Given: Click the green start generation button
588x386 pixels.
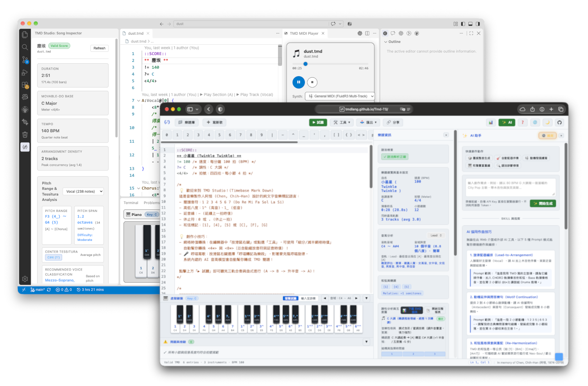Looking at the screenshot, I should (543, 203).
